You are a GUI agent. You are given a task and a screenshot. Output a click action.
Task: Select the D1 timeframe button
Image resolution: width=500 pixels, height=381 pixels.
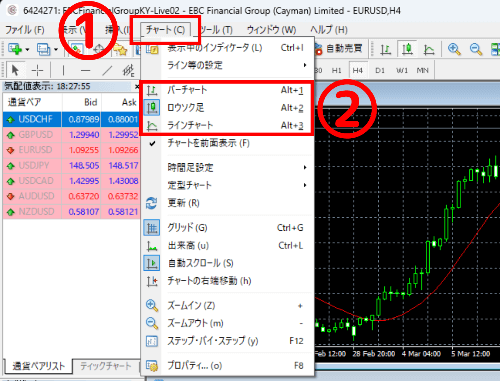380,70
